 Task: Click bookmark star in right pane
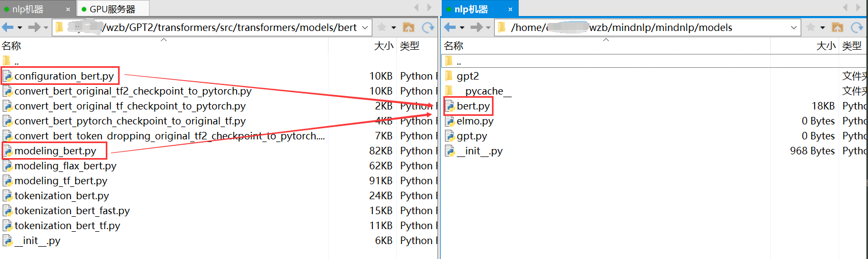click(810, 27)
